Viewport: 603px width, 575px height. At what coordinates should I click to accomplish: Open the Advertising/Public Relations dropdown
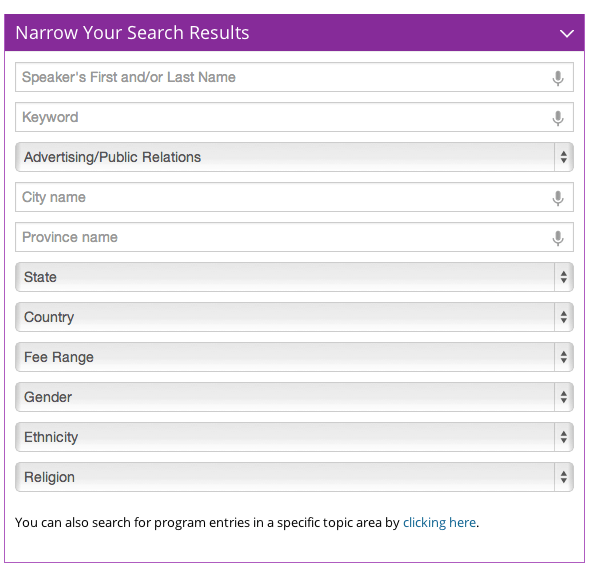coord(294,157)
